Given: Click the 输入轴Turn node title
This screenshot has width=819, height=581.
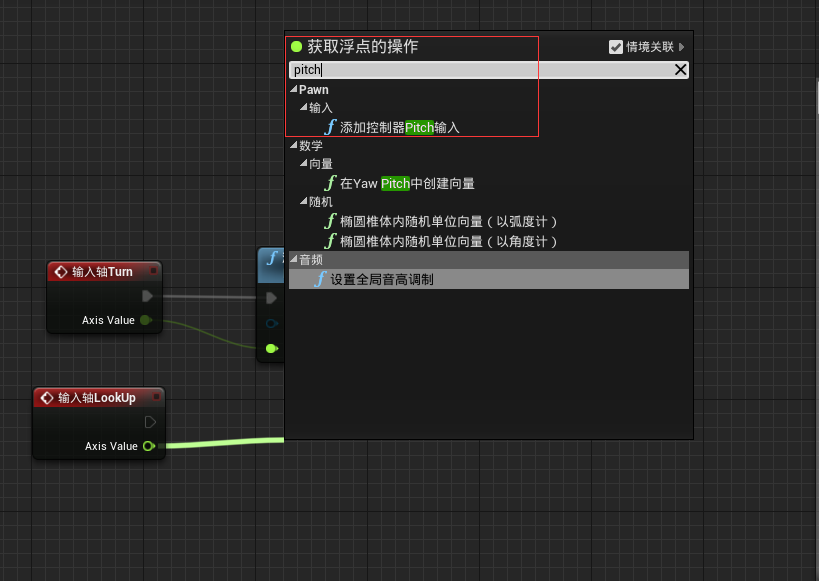Looking at the screenshot, I should click(x=102, y=272).
